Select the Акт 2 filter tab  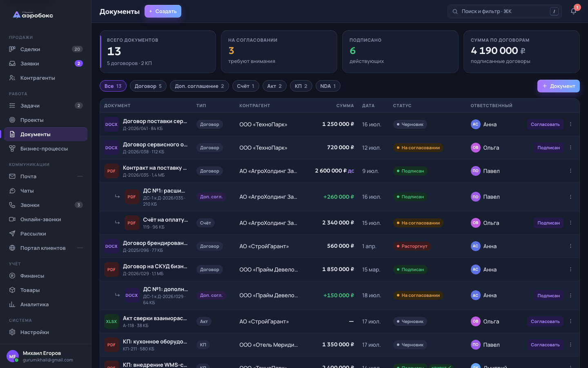(x=274, y=86)
